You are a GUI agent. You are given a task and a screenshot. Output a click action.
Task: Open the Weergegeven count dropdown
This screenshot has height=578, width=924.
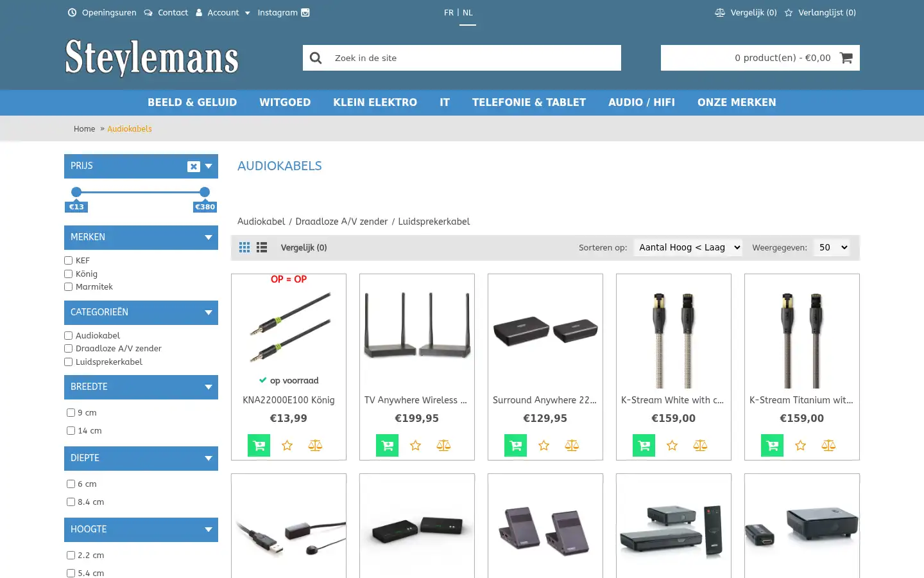tap(832, 247)
